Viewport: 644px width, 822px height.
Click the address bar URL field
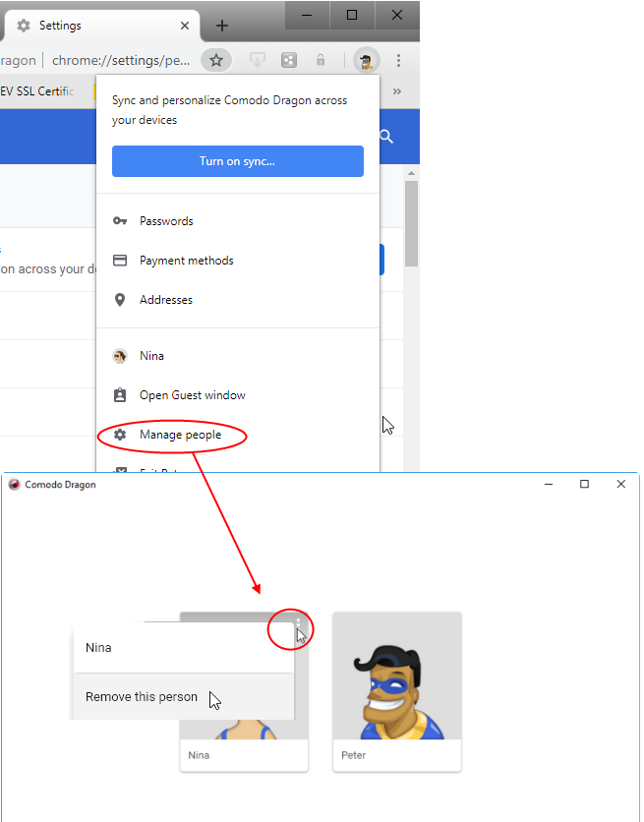[x=121, y=60]
